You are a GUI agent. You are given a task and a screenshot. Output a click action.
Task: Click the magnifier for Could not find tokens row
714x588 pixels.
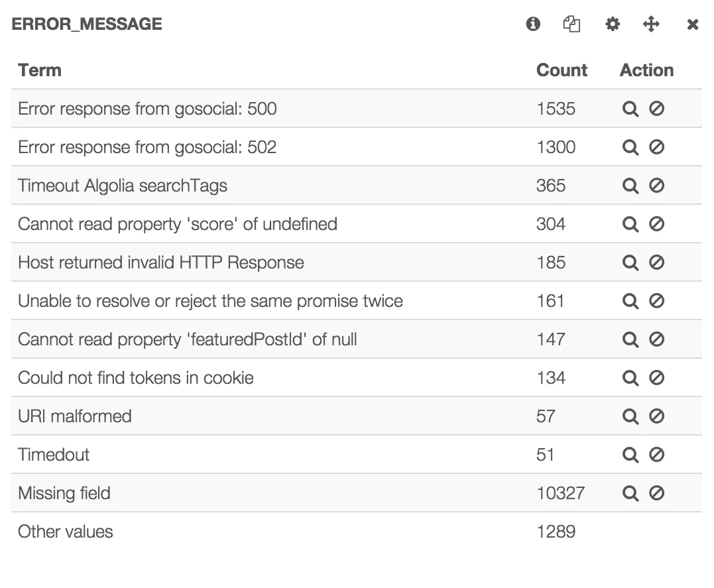630,378
